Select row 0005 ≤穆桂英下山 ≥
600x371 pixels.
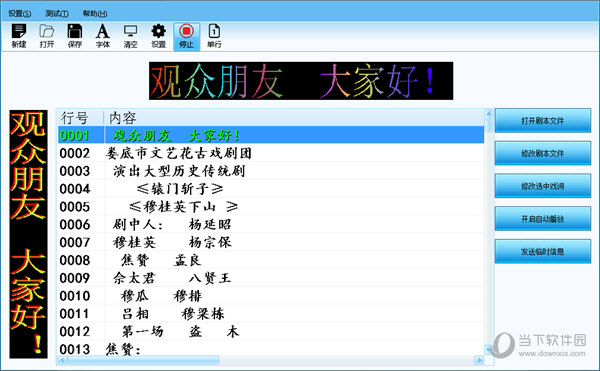pos(271,207)
